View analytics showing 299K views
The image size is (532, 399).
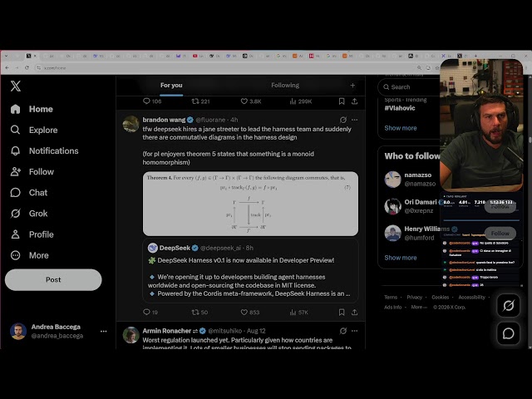(301, 101)
